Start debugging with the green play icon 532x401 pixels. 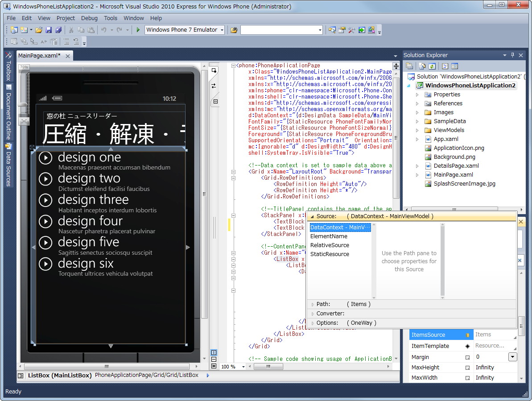pos(138,30)
